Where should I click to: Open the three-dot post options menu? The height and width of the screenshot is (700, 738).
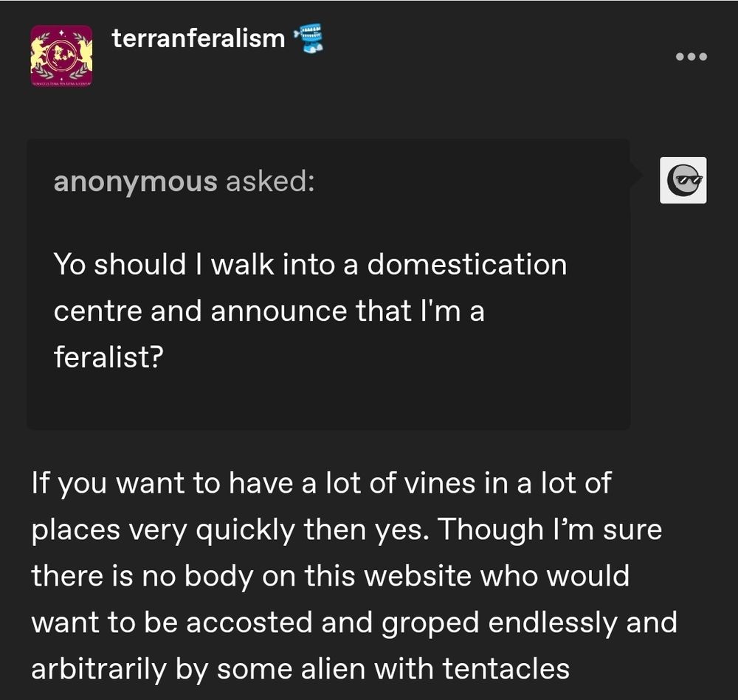pyautogui.click(x=692, y=56)
